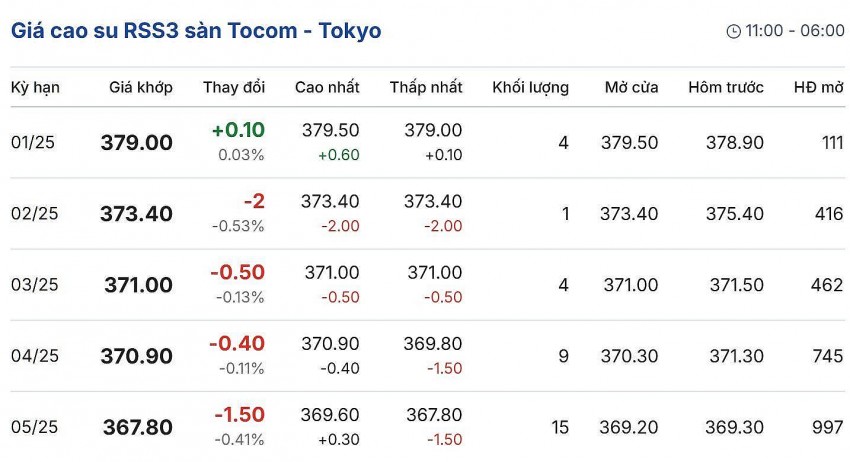850x462 pixels.
Task: Click the clock icon beside 11:00 - 06:00
Action: tap(733, 31)
